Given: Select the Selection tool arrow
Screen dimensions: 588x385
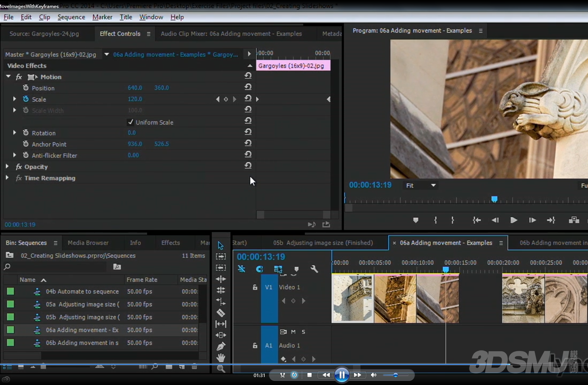Looking at the screenshot, I should (221, 245).
